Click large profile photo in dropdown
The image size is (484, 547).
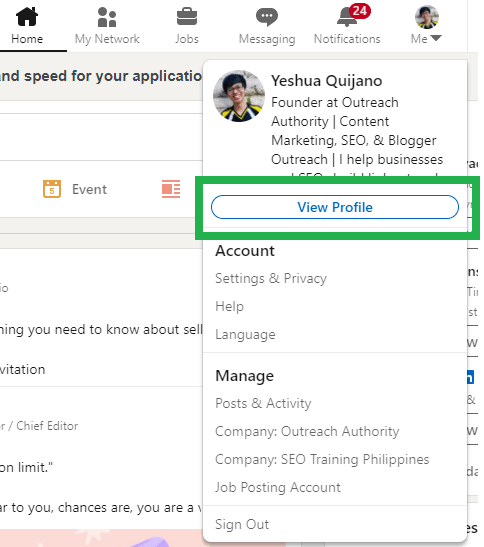(x=239, y=96)
